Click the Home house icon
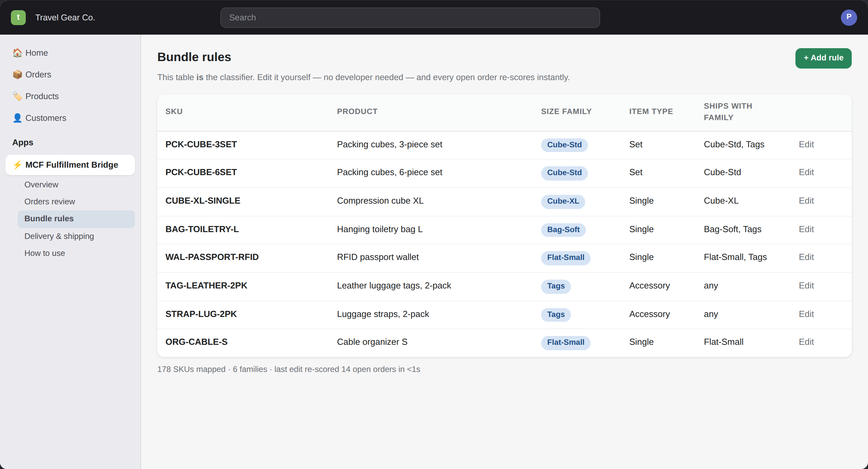This screenshot has width=868, height=469. (x=17, y=53)
